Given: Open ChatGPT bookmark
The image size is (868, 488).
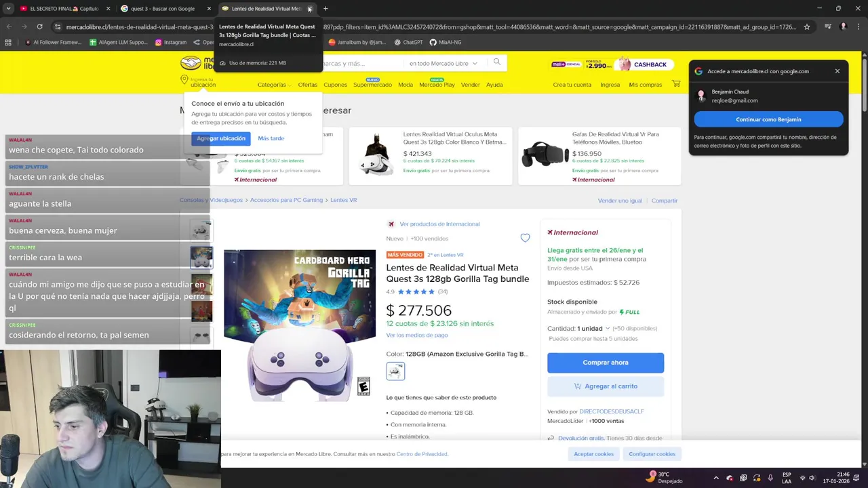Looking at the screenshot, I should [408, 42].
